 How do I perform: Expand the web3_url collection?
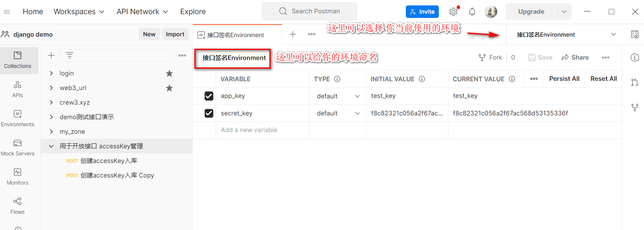coord(51,88)
